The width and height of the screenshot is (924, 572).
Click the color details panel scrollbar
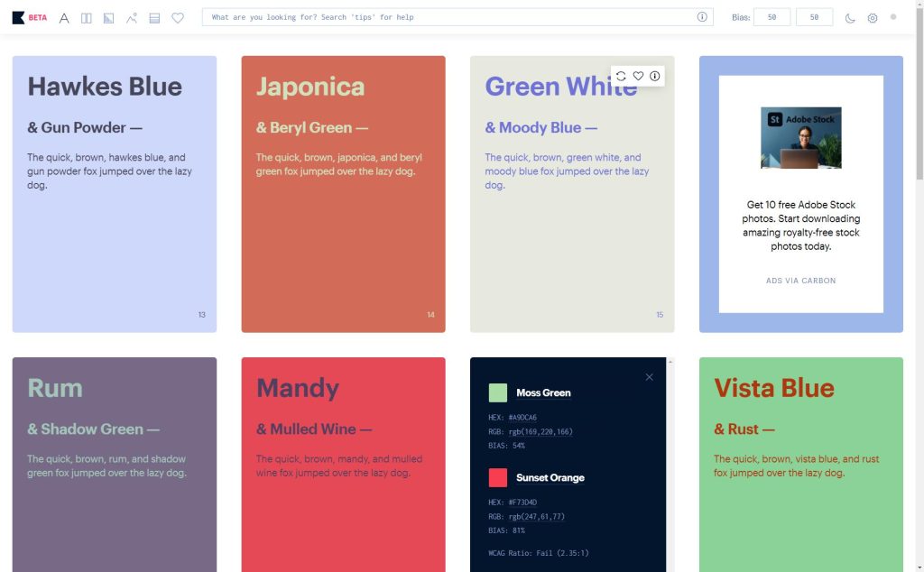670,465
